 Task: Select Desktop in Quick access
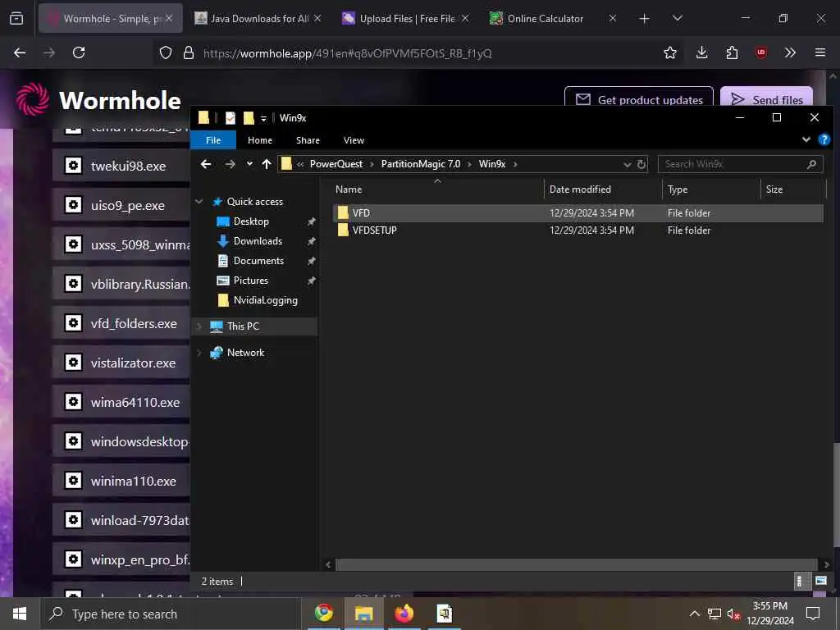click(x=251, y=221)
